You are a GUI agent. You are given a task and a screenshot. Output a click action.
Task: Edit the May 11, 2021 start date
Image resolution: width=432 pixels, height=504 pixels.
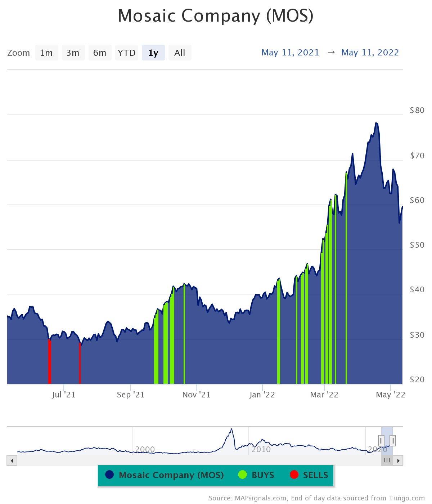point(291,53)
